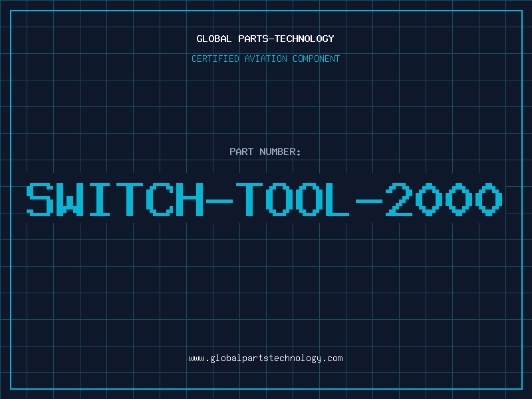Click the 'GLOBAL PARTS-TECHNOLOGY' heading
This screenshot has width=532, height=399.
click(x=265, y=39)
